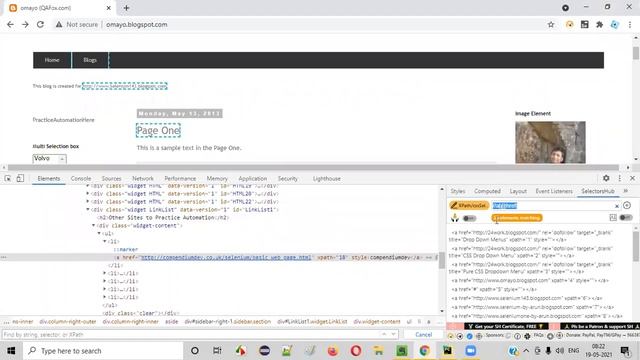Click the Chrome address bar URL
Image resolution: width=640 pixels, height=360 pixels.
coord(137,24)
